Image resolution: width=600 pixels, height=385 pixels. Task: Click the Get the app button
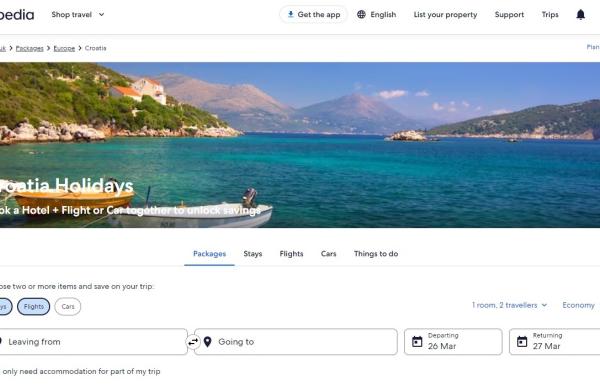[313, 15]
